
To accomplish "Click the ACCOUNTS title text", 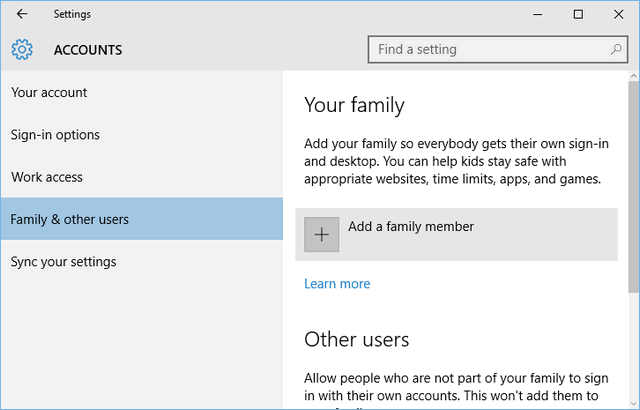I will (88, 50).
